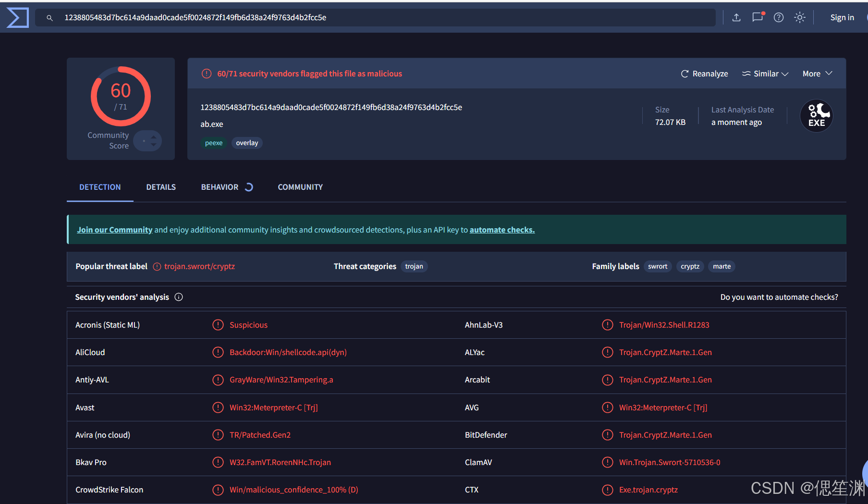Click the swrort family label chip
868x504 pixels.
(658, 266)
